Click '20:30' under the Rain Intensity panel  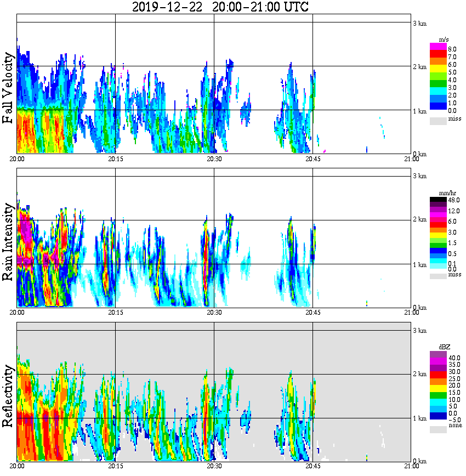(214, 313)
